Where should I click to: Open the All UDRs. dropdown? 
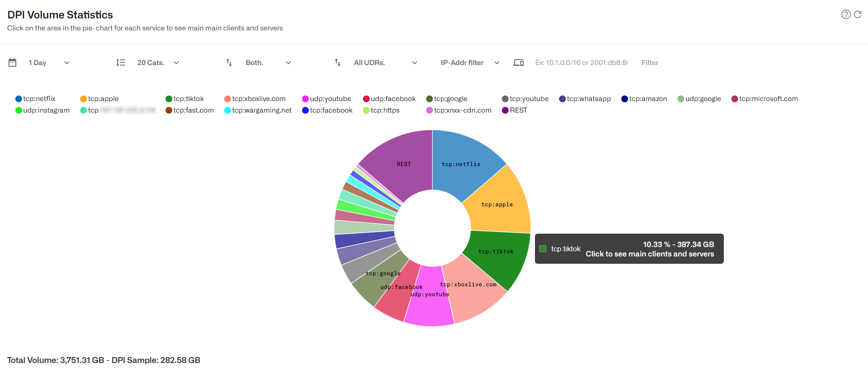385,62
